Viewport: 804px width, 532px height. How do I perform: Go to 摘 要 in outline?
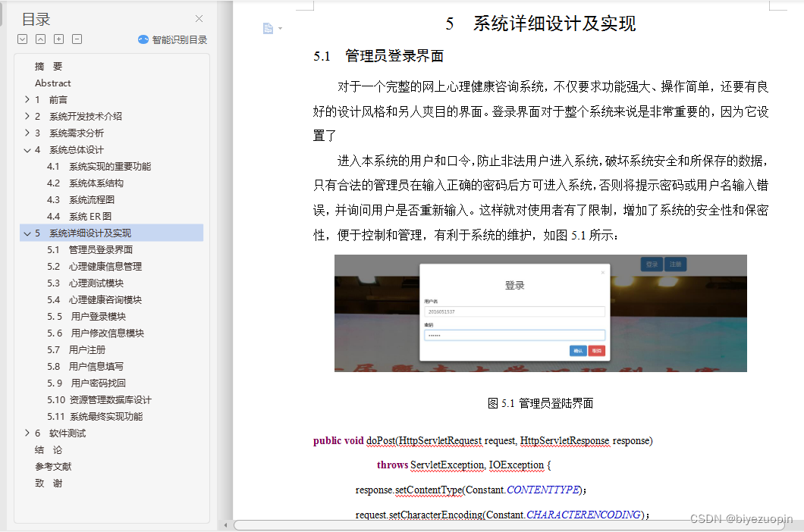point(49,66)
